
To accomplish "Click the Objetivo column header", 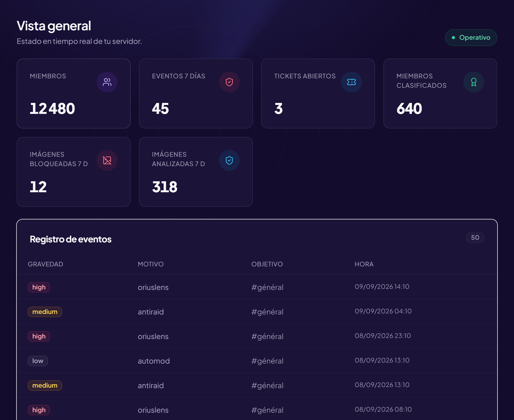I will pos(267,264).
